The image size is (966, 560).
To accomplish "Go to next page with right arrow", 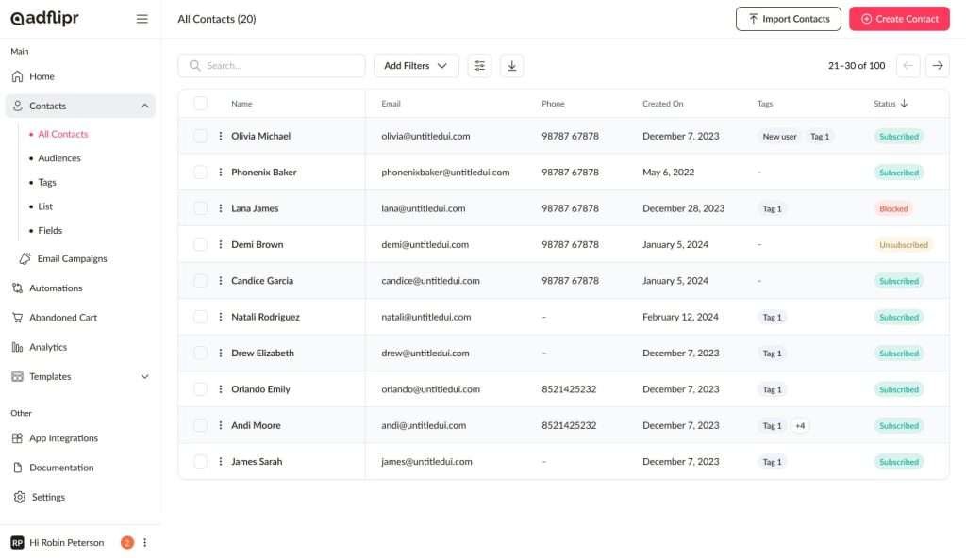I will point(937,66).
